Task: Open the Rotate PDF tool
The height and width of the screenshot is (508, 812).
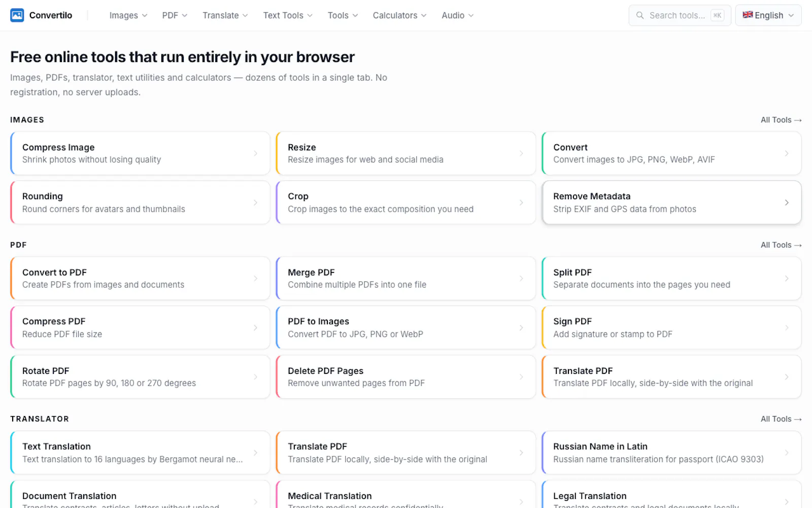Action: click(140, 377)
